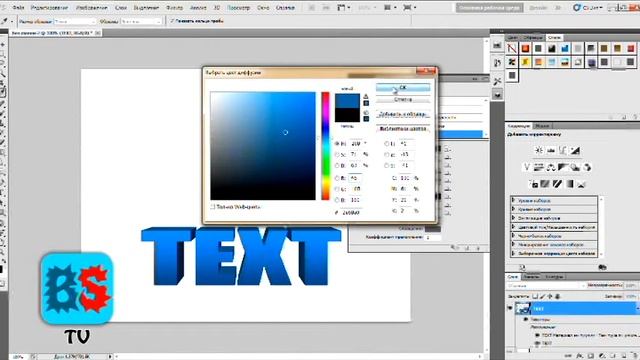This screenshot has width=640, height=360.
Task: Click the gamut warning triangle in color picker
Action: tap(366, 96)
